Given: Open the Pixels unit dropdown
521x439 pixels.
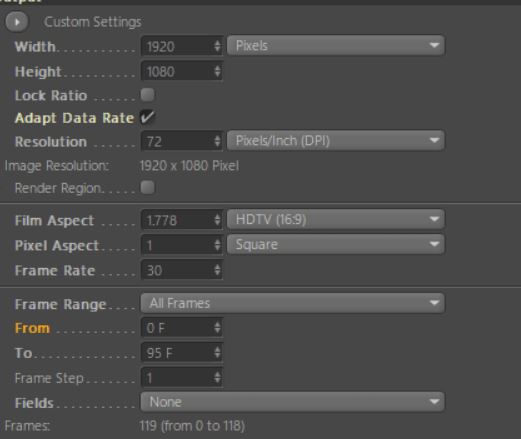Looking at the screenshot, I should coord(336,45).
